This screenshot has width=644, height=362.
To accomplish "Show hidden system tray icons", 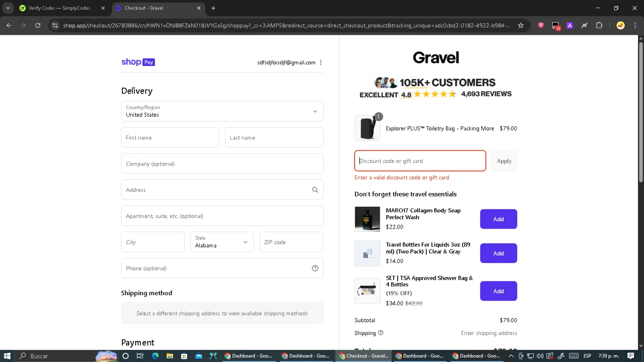I will click(511, 356).
